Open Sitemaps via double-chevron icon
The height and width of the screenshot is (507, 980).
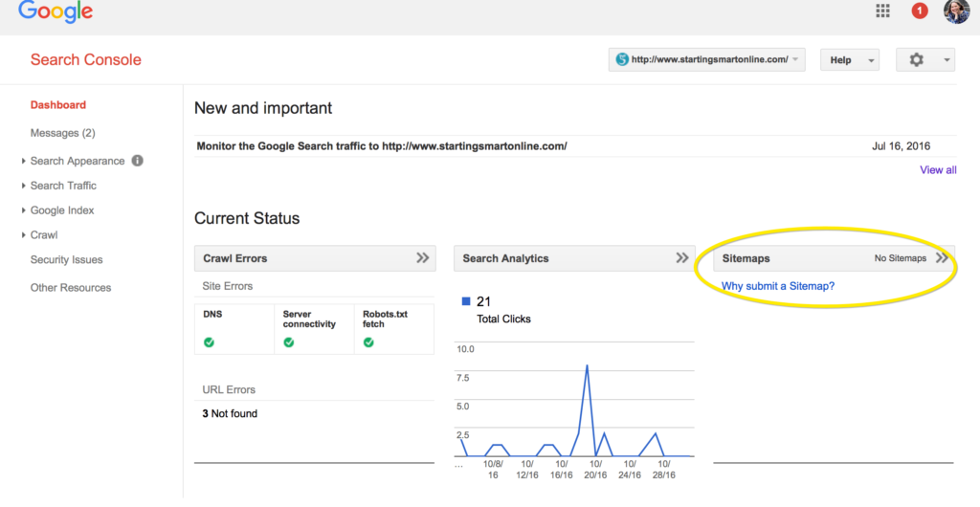pyautogui.click(x=942, y=258)
